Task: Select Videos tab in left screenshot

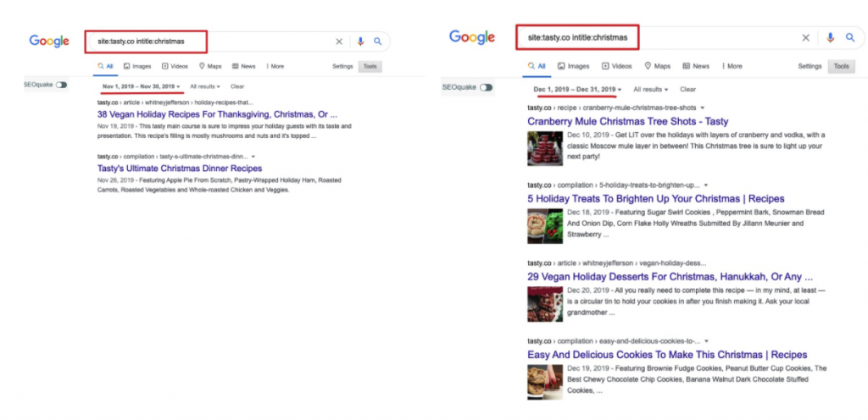Action: coord(175,66)
